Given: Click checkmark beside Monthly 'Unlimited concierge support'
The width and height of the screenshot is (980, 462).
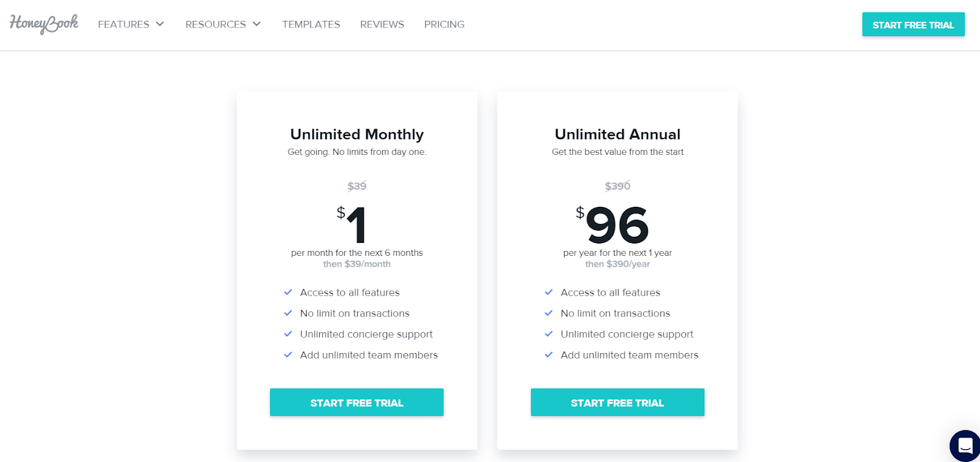Looking at the screenshot, I should pyautogui.click(x=288, y=334).
